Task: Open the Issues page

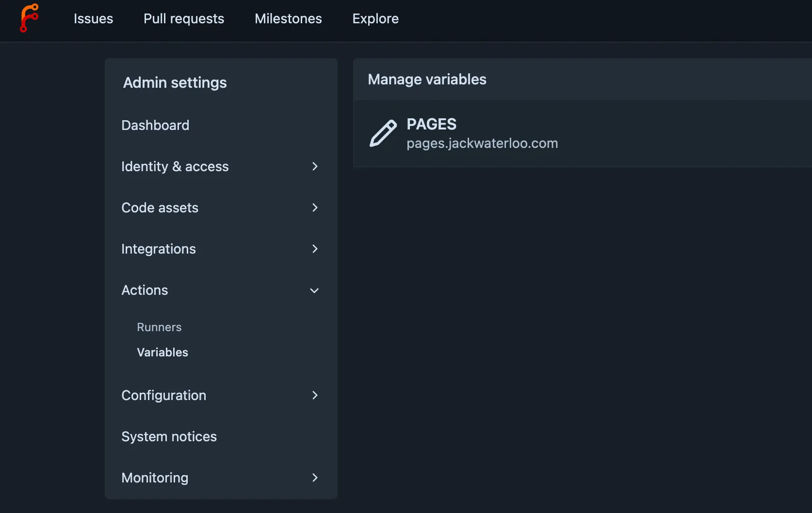Action: (x=93, y=18)
